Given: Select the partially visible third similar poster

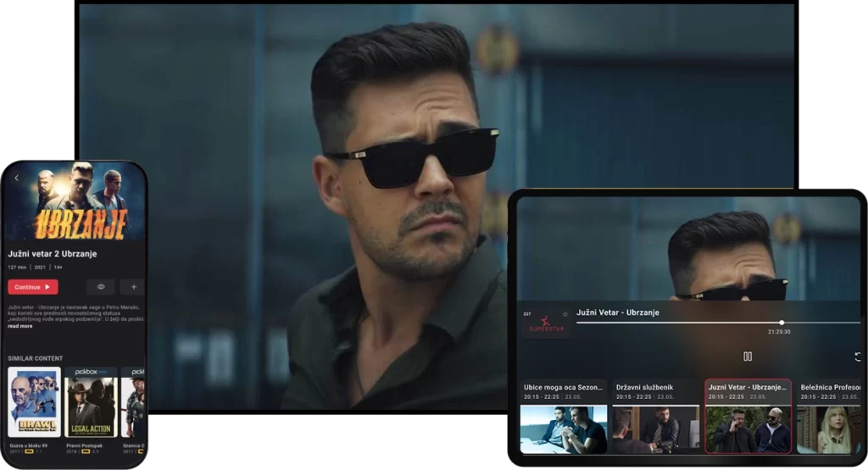Looking at the screenshot, I should click(133, 402).
